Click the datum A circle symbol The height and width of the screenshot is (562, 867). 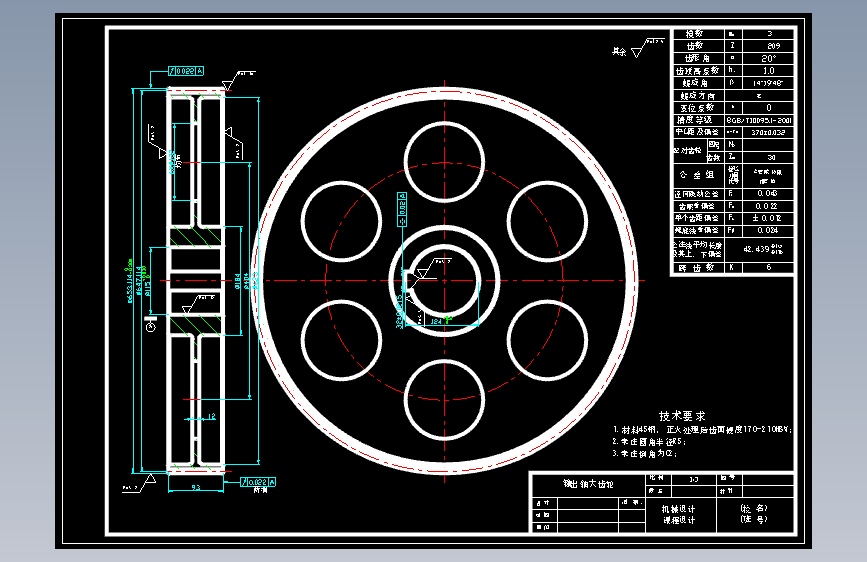[x=150, y=327]
